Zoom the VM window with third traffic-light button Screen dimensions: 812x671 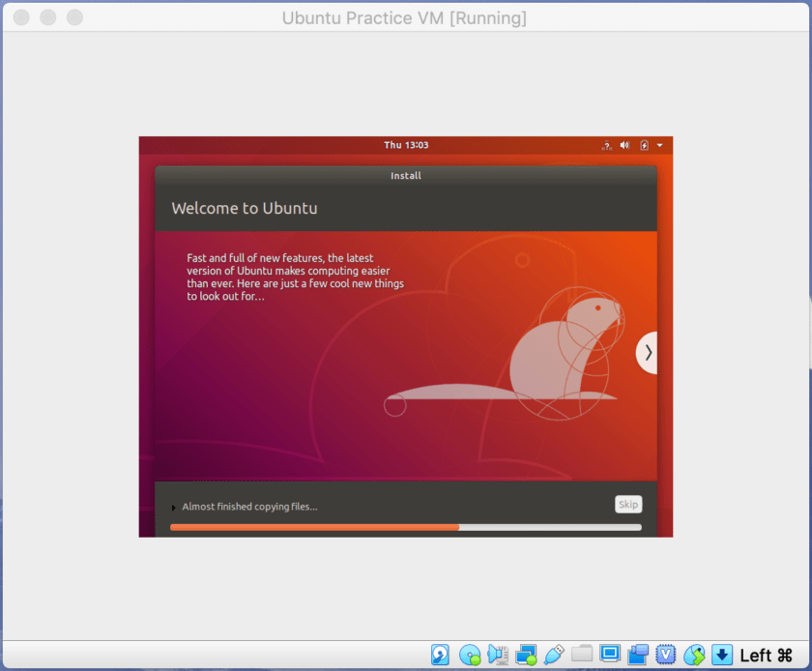coord(75,17)
